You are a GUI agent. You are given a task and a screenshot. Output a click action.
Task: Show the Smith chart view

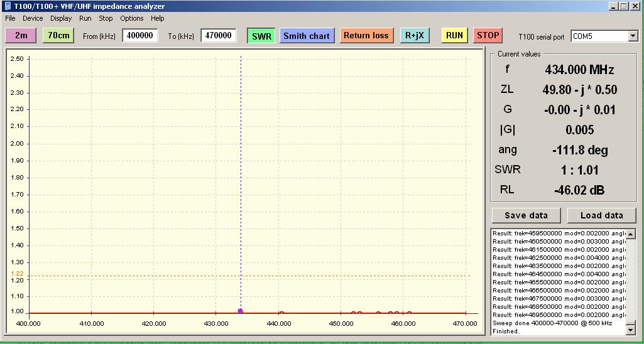(307, 36)
